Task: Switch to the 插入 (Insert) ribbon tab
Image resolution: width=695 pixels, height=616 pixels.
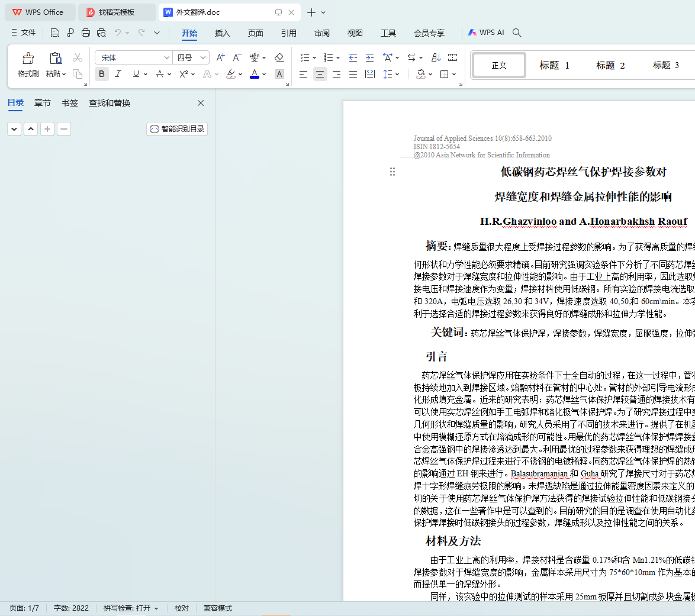Action: (222, 33)
